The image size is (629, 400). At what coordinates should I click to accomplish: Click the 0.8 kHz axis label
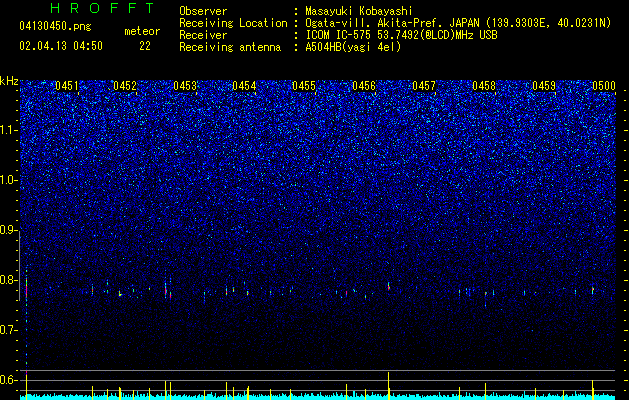tap(9, 280)
